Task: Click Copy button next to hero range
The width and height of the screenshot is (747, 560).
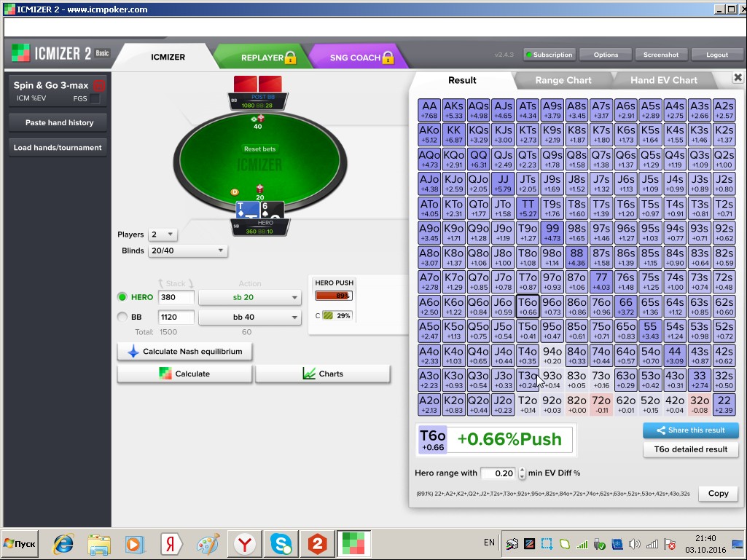Action: coord(718,493)
